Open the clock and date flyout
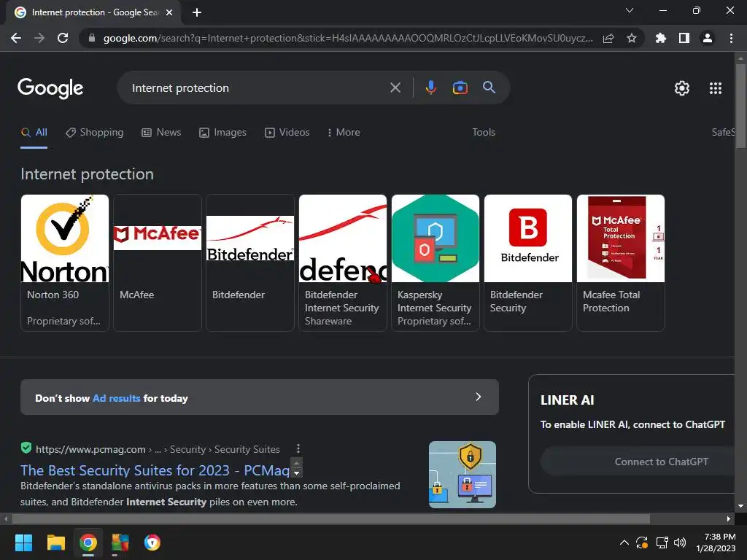The image size is (747, 560). pyautogui.click(x=716, y=542)
